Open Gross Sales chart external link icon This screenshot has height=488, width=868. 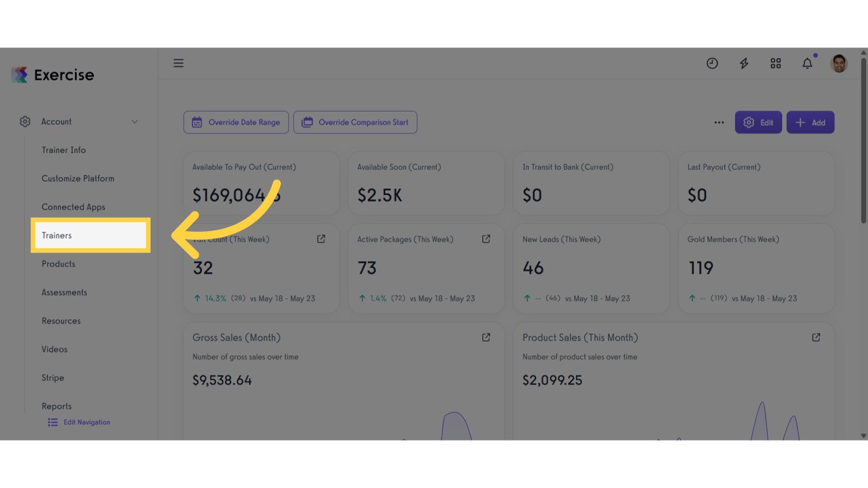click(x=486, y=337)
